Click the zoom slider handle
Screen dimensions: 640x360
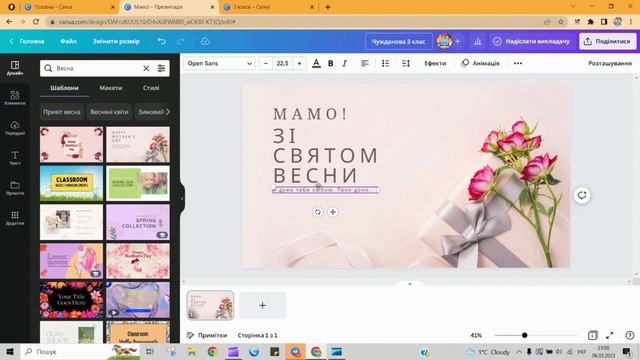pyautogui.click(x=524, y=335)
